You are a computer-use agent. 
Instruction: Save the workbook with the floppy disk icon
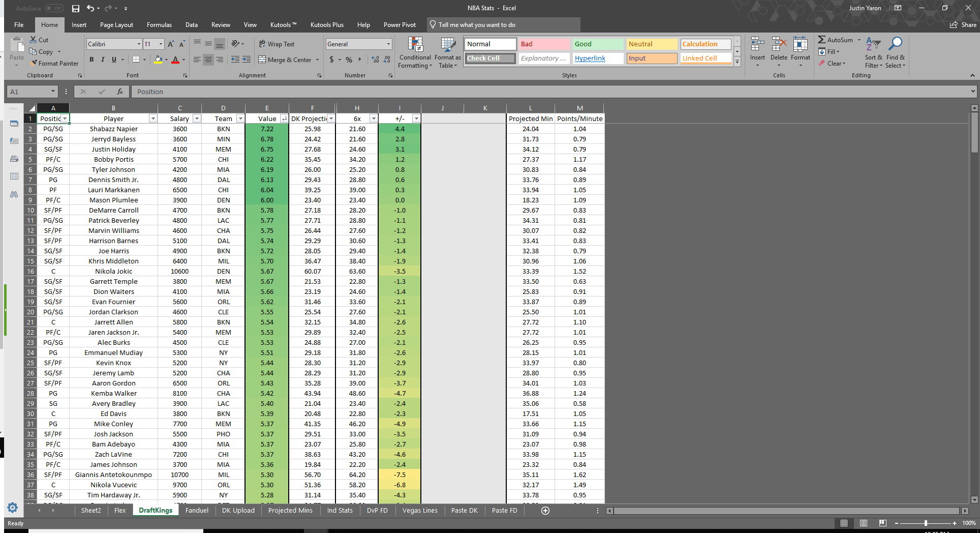pos(76,8)
